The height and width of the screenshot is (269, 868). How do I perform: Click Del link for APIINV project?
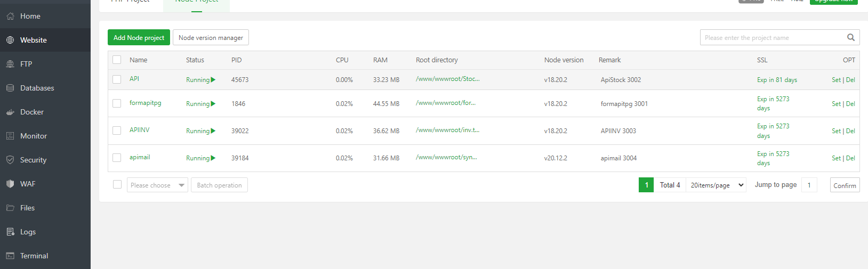tap(850, 131)
